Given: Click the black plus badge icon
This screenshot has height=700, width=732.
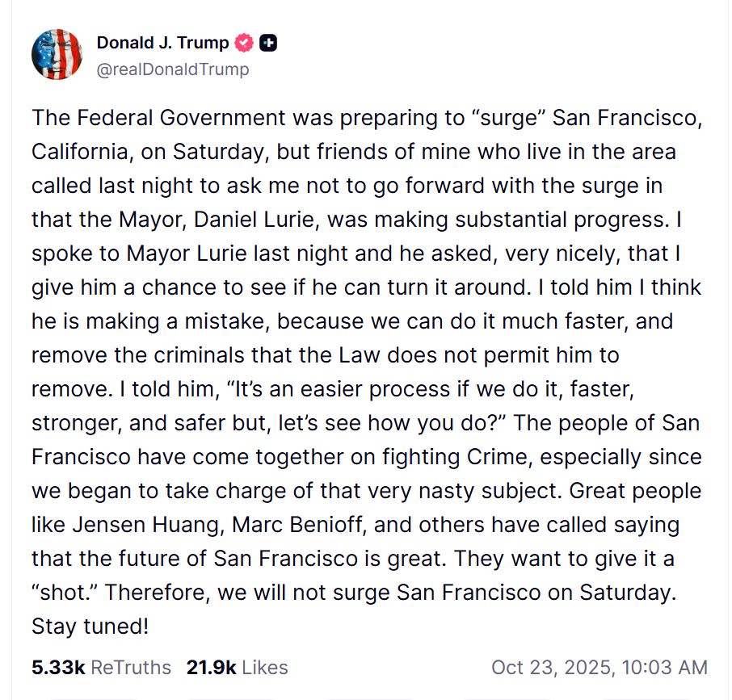Looking at the screenshot, I should (268, 44).
